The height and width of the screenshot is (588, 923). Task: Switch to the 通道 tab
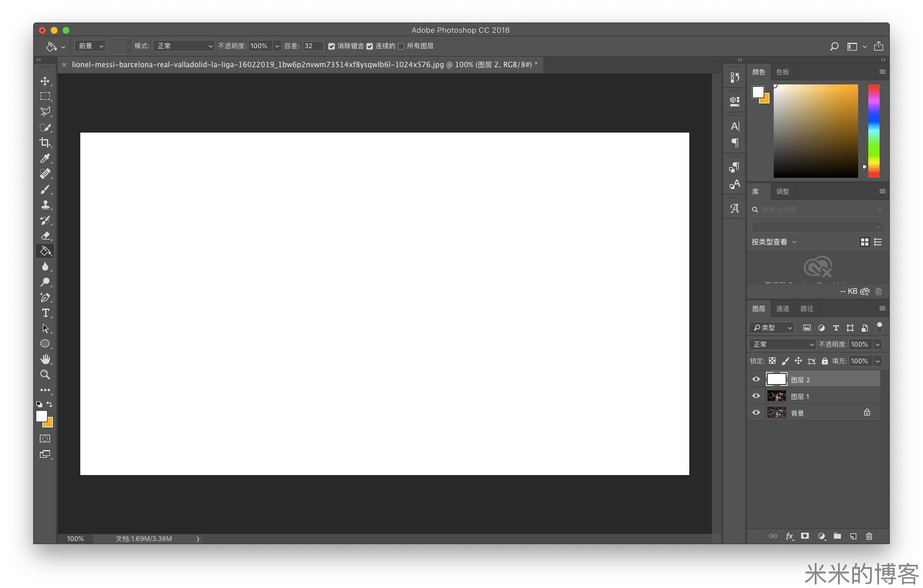pos(782,309)
